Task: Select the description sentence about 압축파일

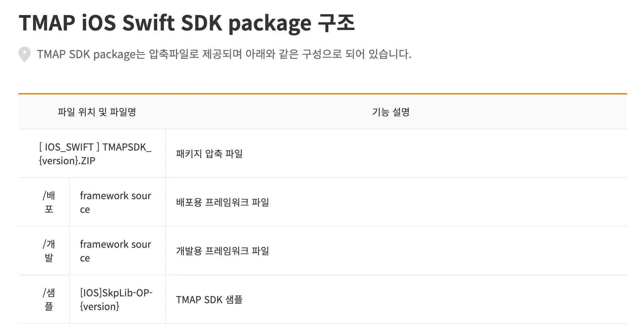Action: [x=224, y=54]
